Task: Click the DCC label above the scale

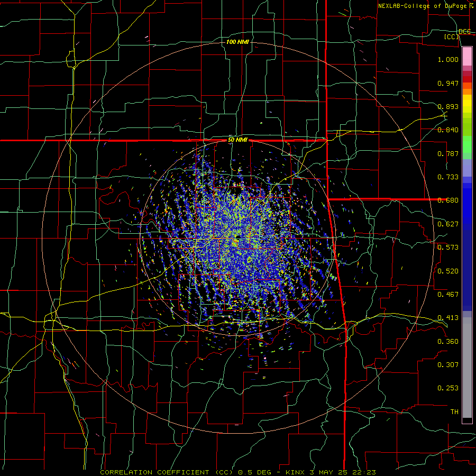Action: coord(465,32)
